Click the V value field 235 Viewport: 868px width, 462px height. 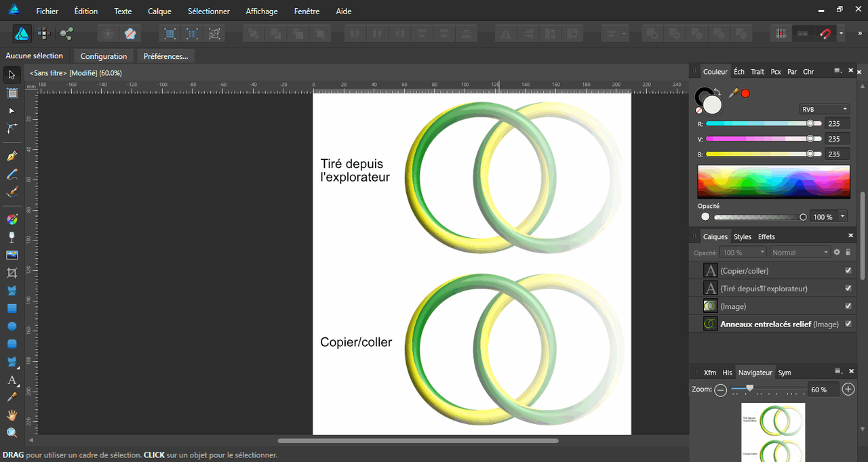click(x=837, y=139)
